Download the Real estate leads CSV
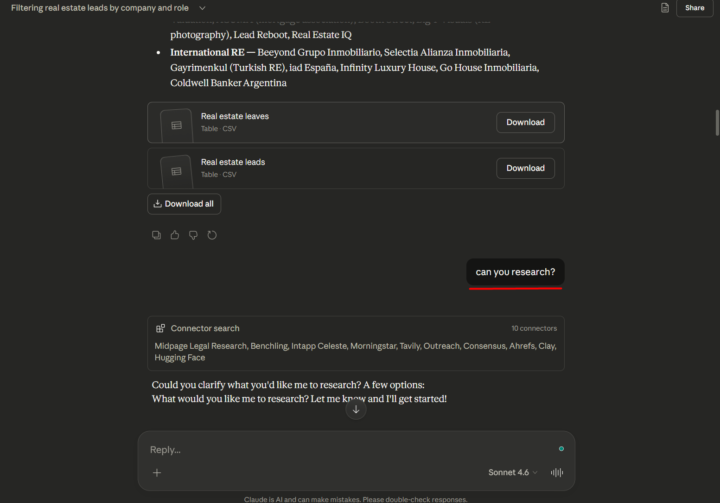This screenshot has width=720, height=503. pyautogui.click(x=525, y=168)
